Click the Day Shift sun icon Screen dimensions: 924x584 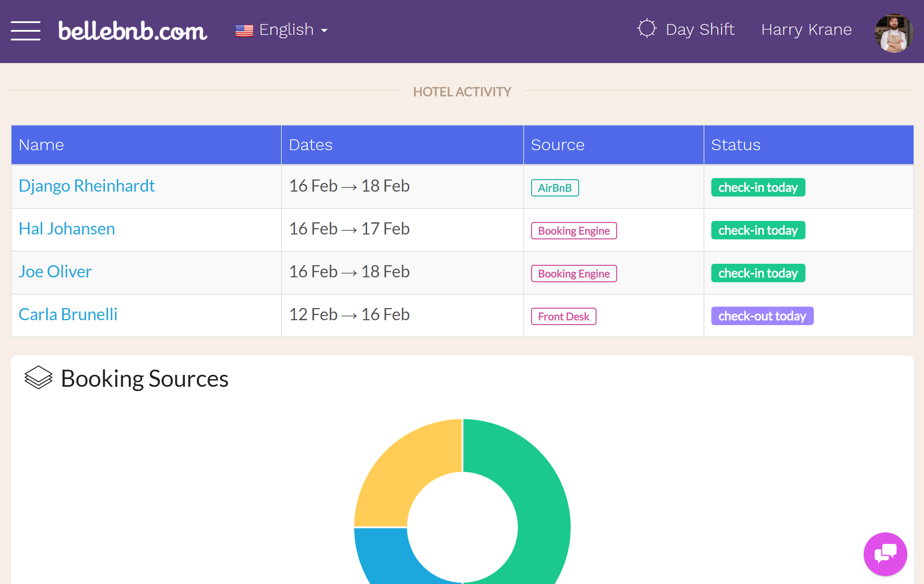[646, 28]
